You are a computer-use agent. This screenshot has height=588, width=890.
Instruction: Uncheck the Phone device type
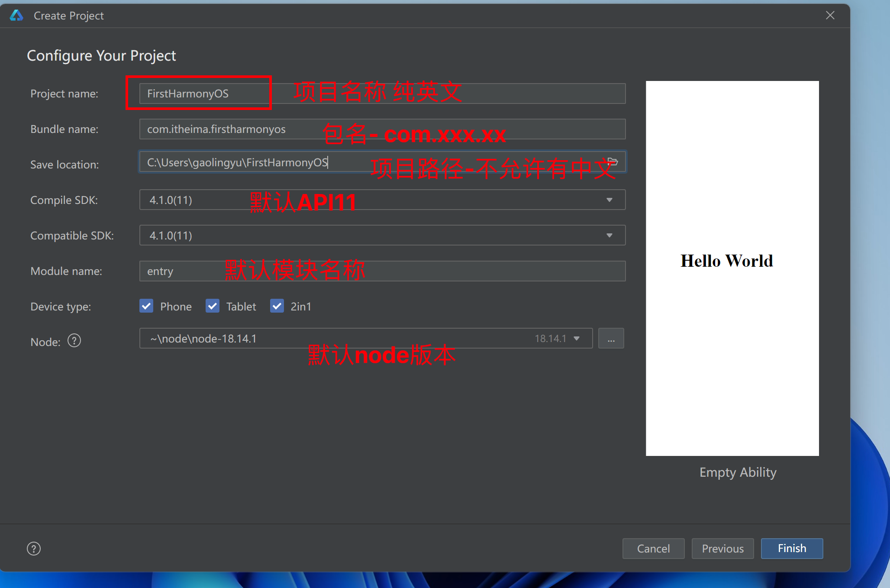pos(146,306)
